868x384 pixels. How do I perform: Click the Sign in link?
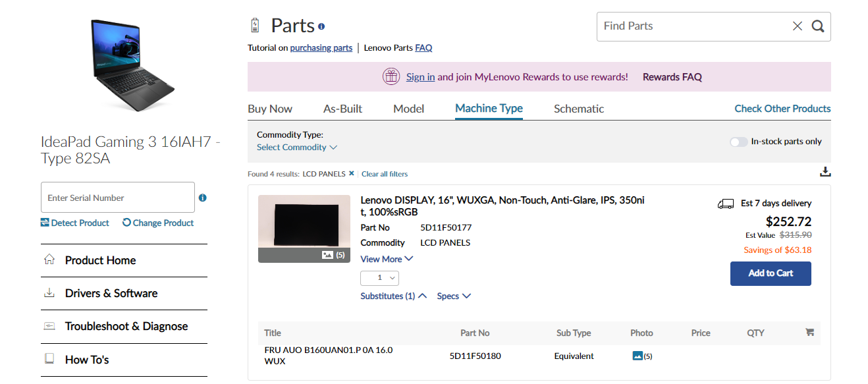(x=420, y=77)
